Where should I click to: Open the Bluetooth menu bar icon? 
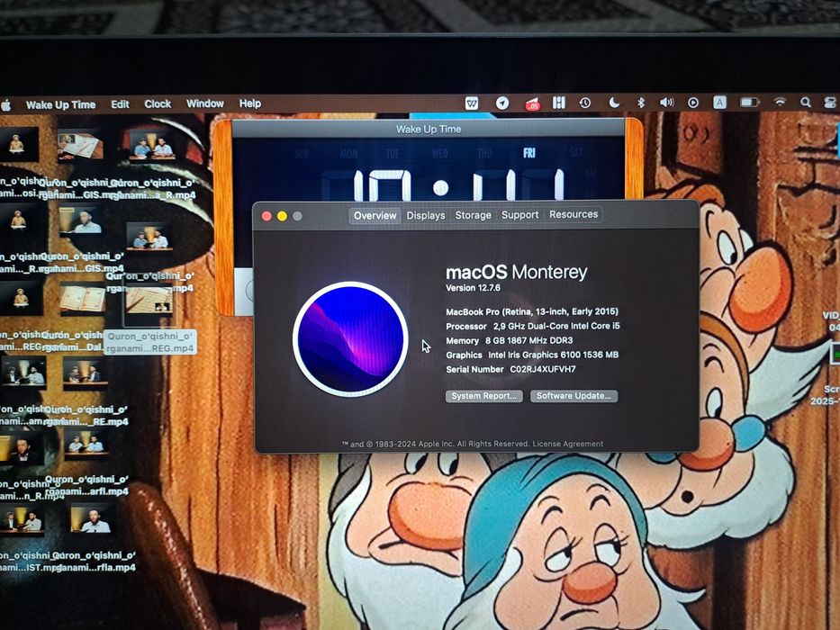641,103
